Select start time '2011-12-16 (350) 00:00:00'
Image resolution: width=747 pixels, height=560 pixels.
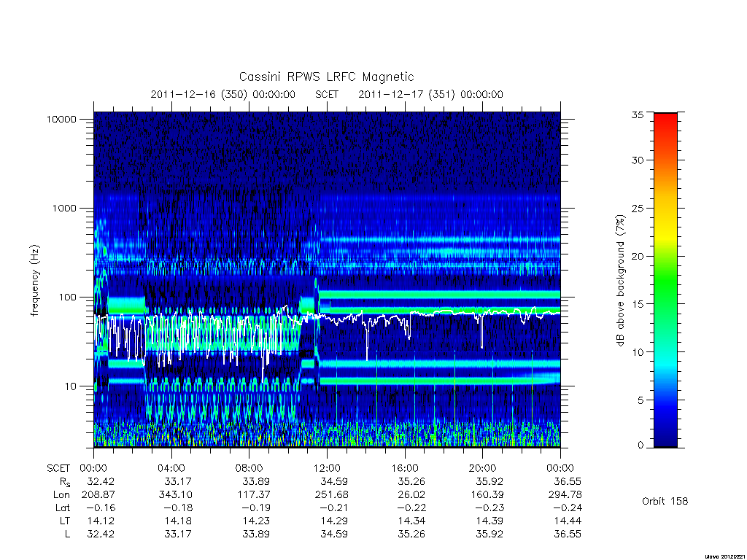(223, 94)
